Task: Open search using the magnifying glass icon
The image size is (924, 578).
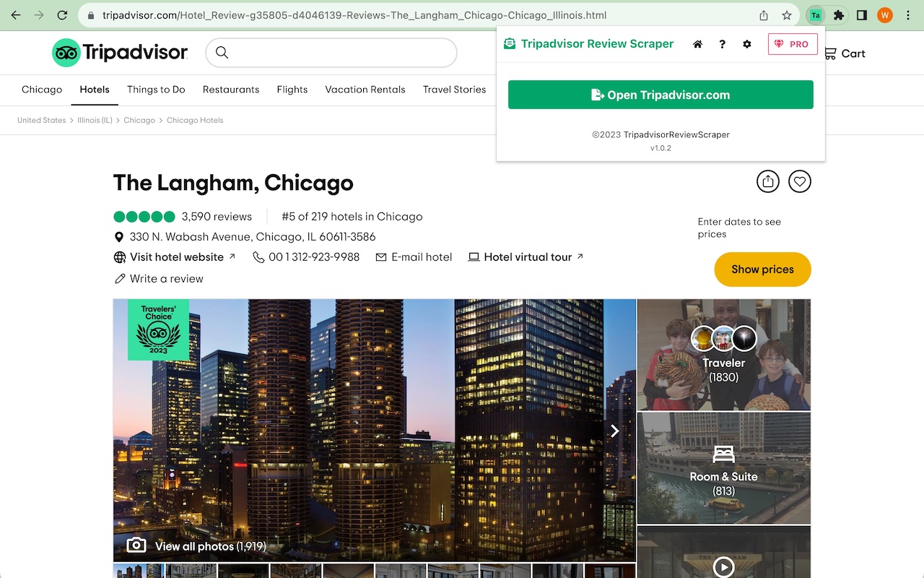Action: coord(222,52)
